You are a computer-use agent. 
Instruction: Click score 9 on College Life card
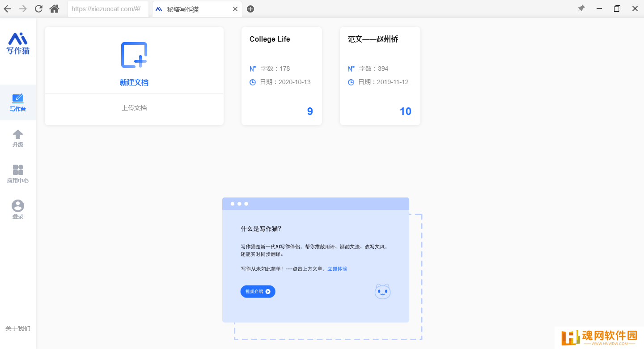(x=310, y=111)
